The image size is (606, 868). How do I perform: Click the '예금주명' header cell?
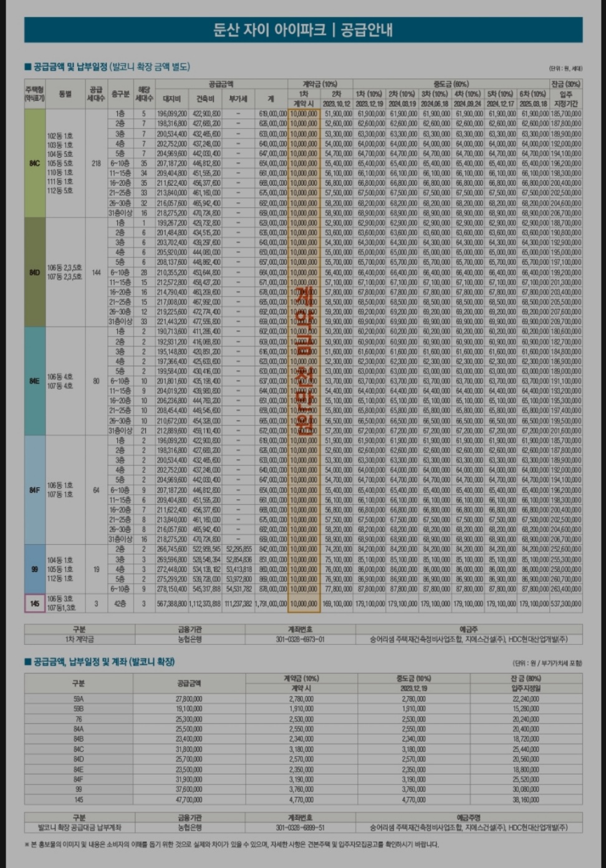468,817
